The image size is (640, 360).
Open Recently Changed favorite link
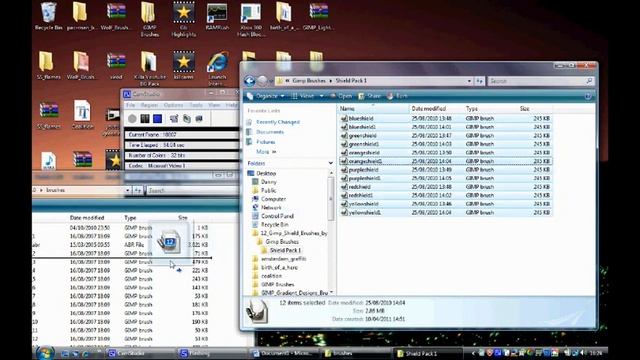point(278,122)
